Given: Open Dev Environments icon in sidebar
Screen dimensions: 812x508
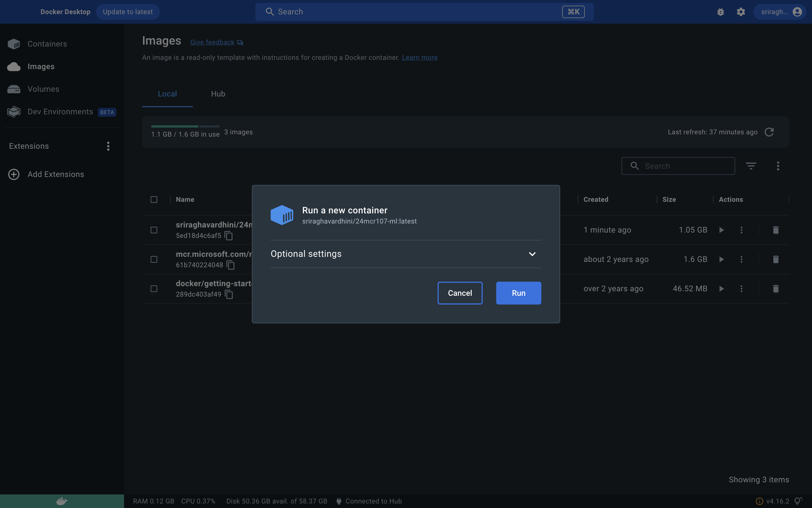Looking at the screenshot, I should pos(14,111).
